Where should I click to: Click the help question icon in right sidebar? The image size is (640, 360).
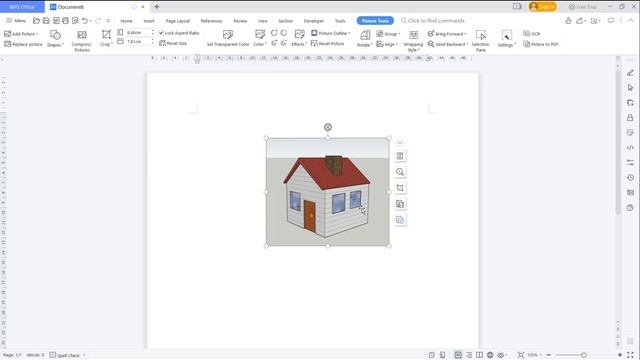click(630, 208)
